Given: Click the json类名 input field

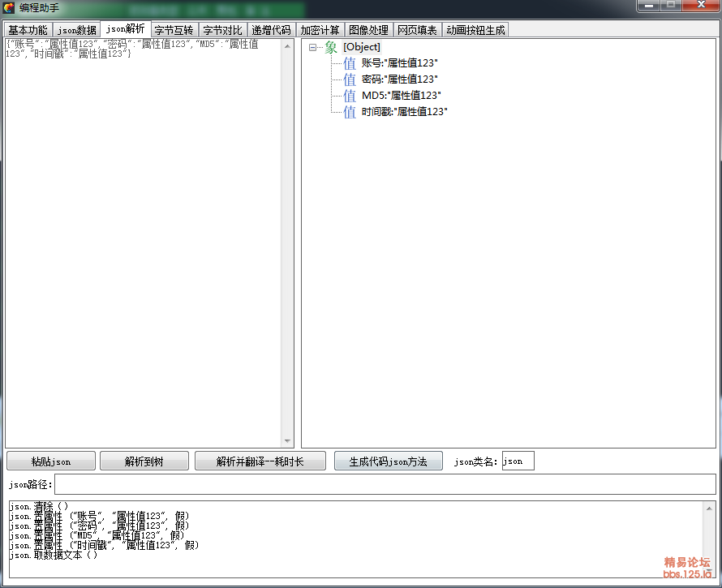Looking at the screenshot, I should click(518, 461).
